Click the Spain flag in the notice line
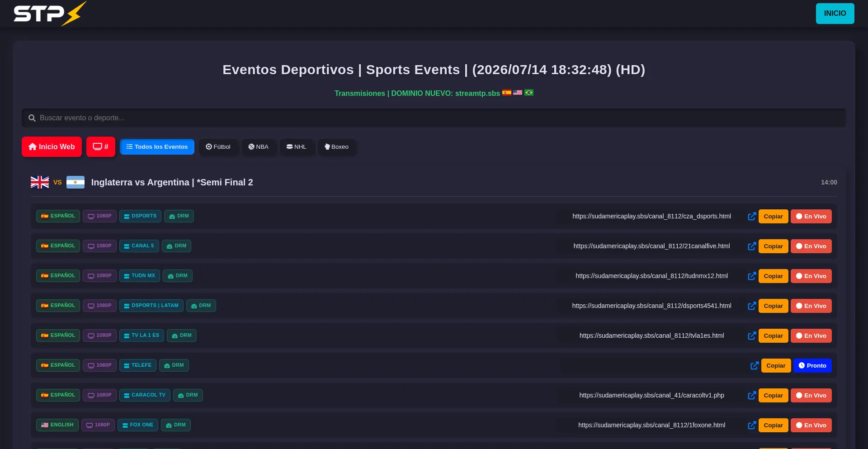The width and height of the screenshot is (868, 449). [507, 93]
